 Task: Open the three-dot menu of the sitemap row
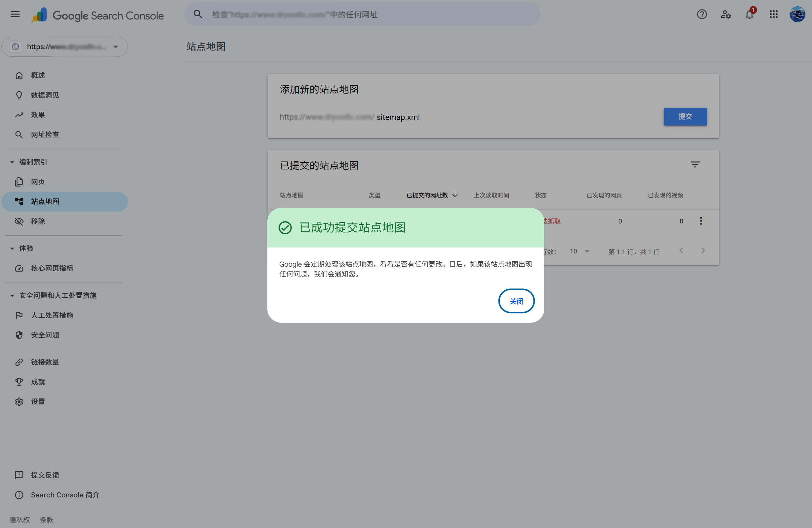click(x=701, y=221)
